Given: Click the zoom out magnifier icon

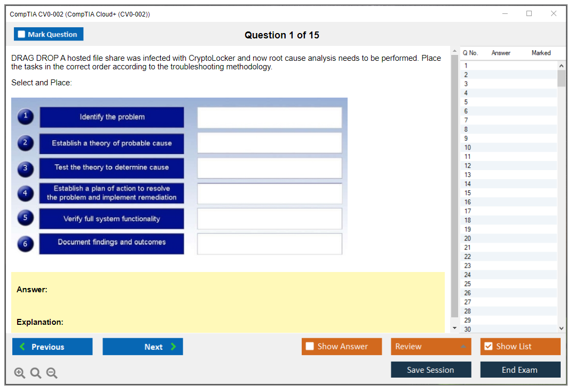Looking at the screenshot, I should pos(52,373).
